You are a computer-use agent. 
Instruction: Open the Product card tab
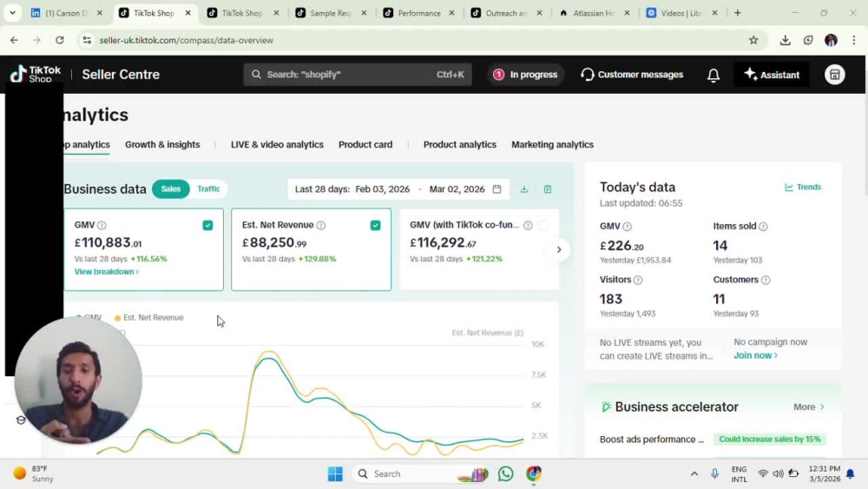pos(365,144)
